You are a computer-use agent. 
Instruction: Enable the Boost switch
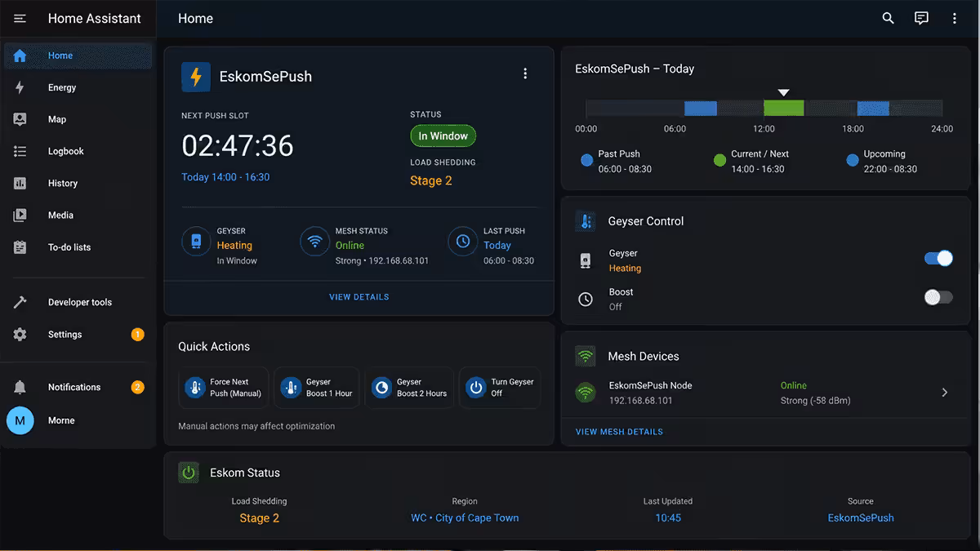click(938, 297)
